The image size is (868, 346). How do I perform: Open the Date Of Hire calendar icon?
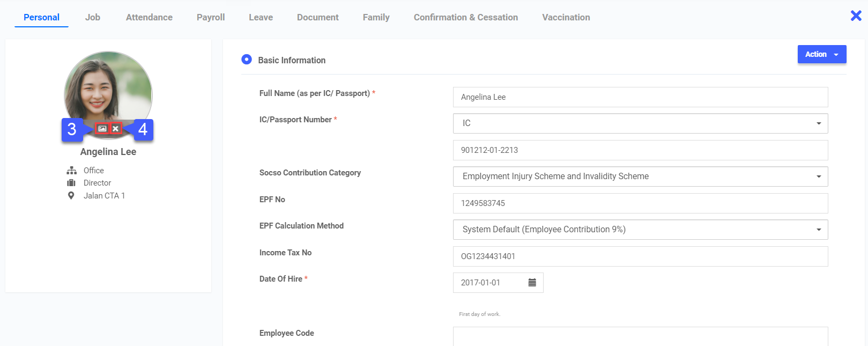pyautogui.click(x=532, y=283)
